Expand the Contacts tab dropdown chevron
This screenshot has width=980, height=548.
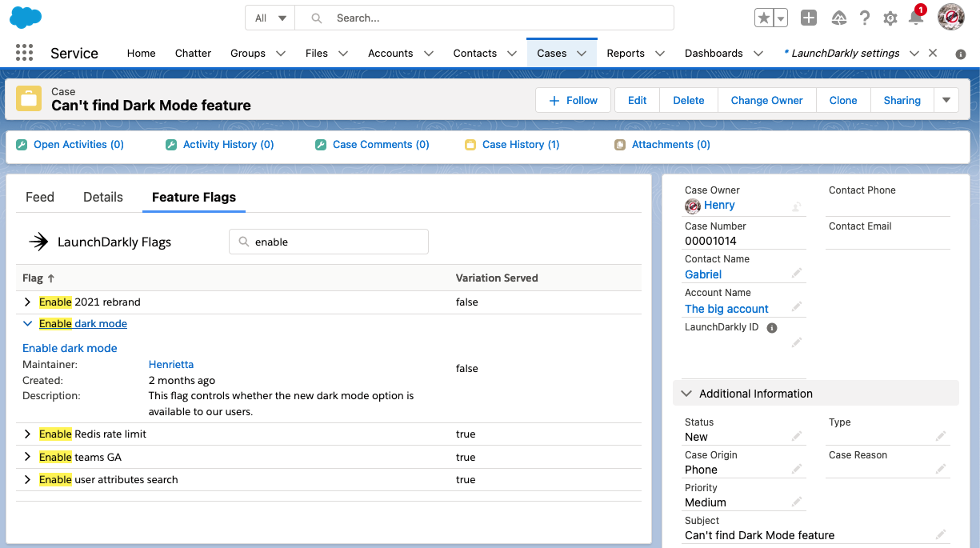512,54
